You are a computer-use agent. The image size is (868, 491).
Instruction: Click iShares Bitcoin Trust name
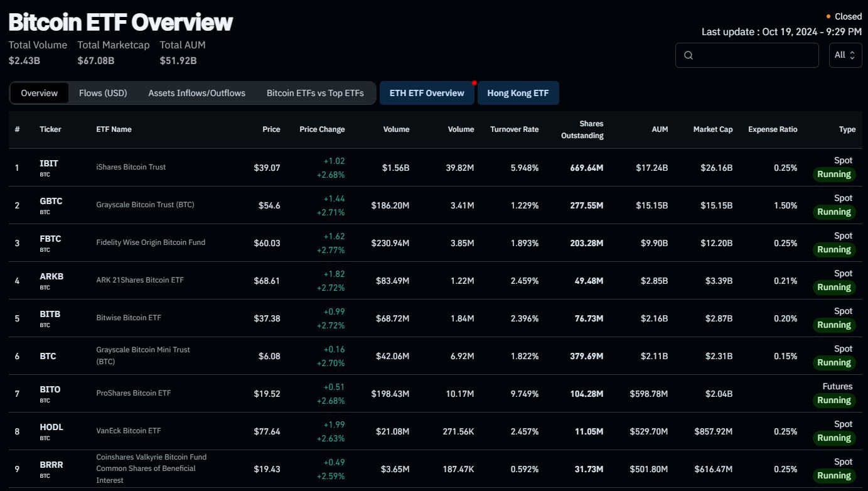[x=131, y=167]
